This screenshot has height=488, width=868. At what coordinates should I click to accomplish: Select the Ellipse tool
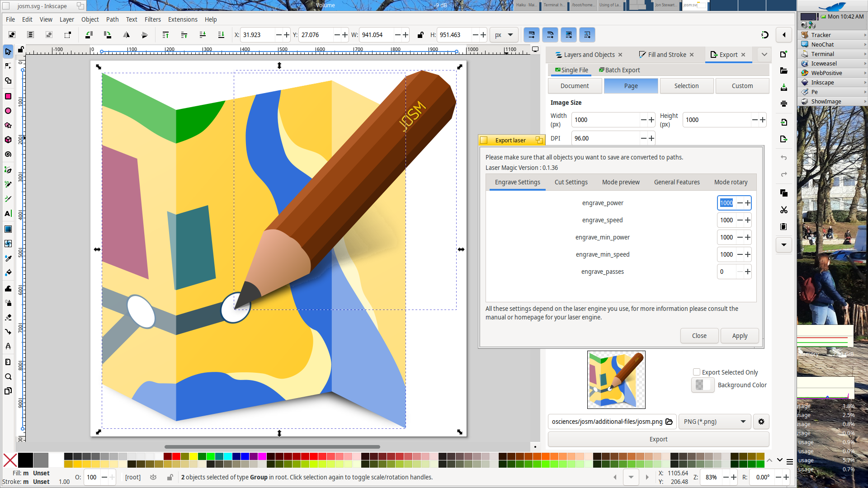8,111
